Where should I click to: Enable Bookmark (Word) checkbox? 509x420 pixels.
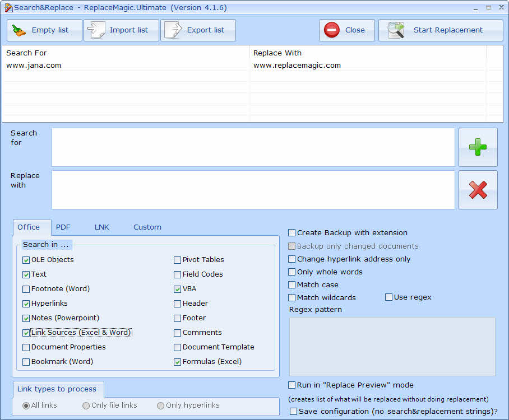(26, 362)
